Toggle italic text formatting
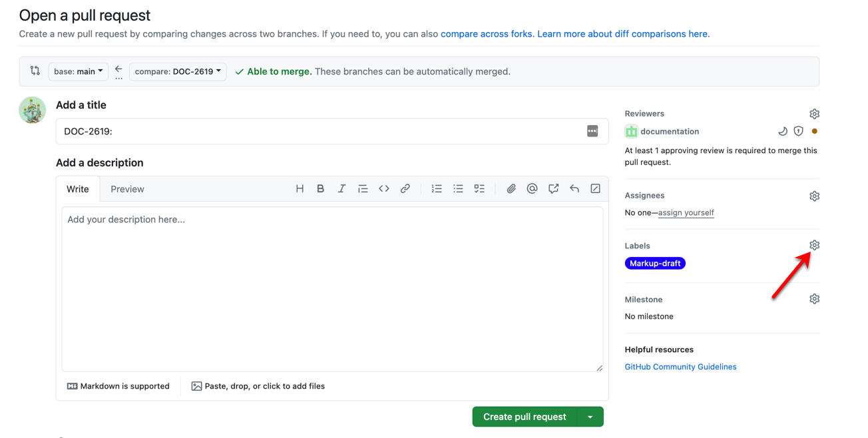The width and height of the screenshot is (868, 438). tap(341, 189)
